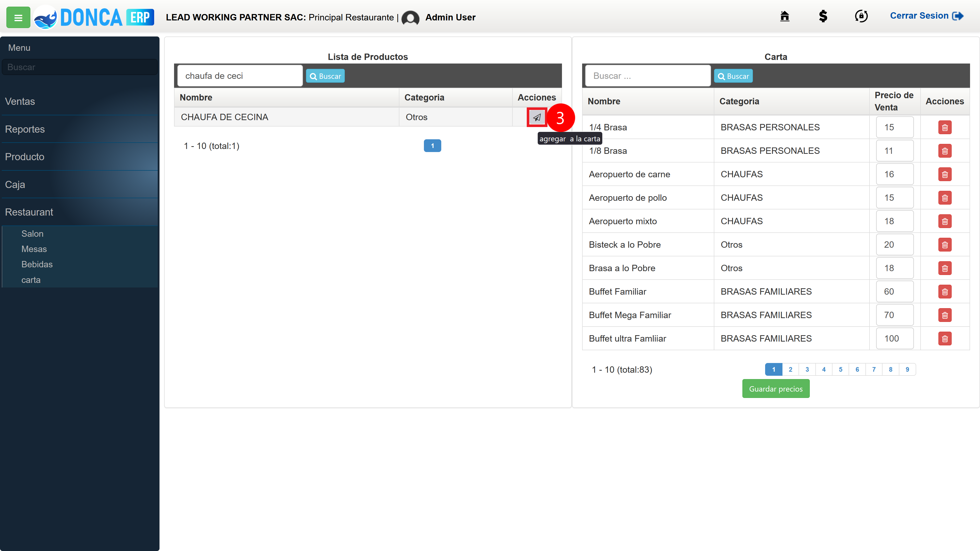Delete Buffet ultra Famliiar row
Screen dimensions: 980x551
[945, 339]
